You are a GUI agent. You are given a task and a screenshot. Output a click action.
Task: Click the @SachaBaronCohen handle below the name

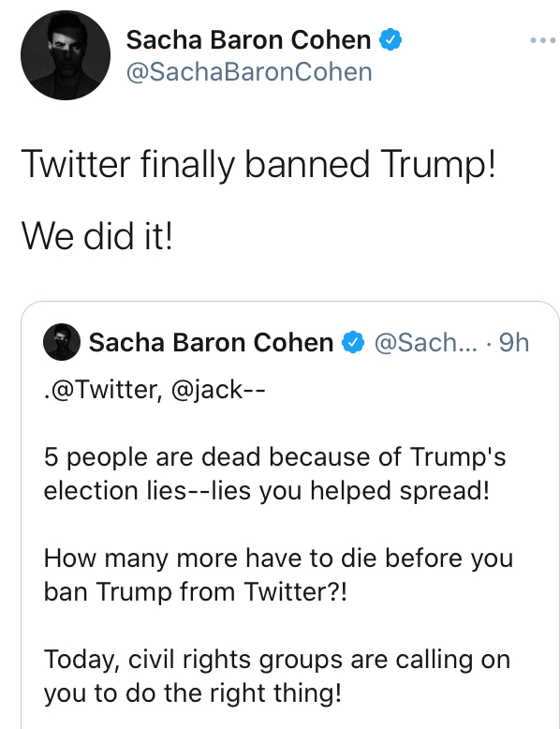(249, 72)
